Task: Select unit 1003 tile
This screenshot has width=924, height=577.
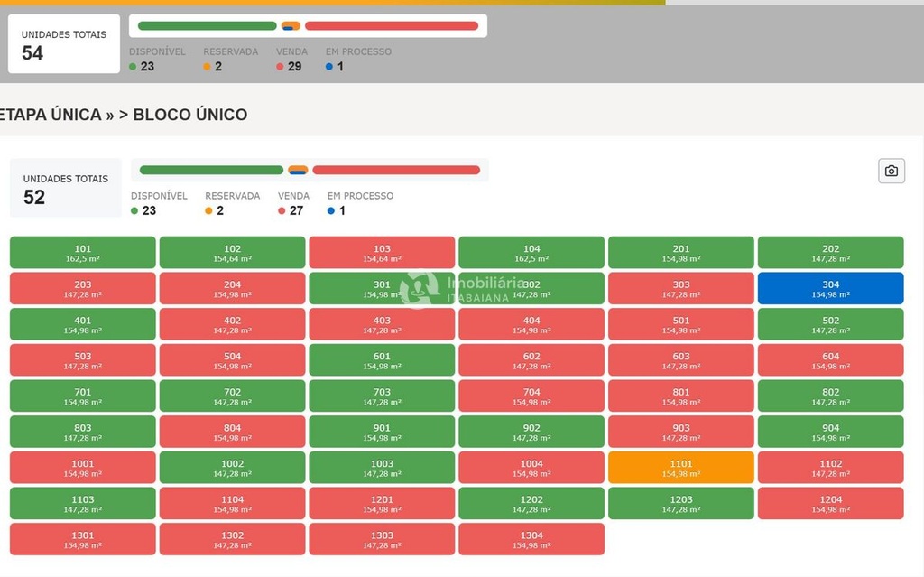Action: 382,468
